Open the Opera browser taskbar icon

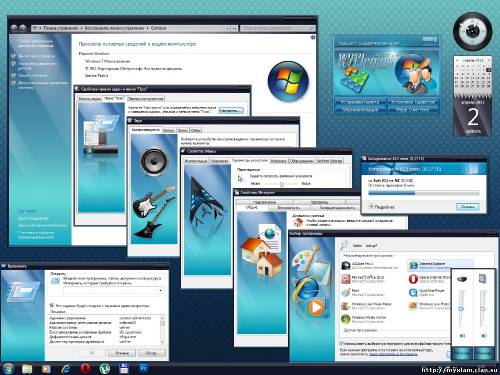[85, 368]
